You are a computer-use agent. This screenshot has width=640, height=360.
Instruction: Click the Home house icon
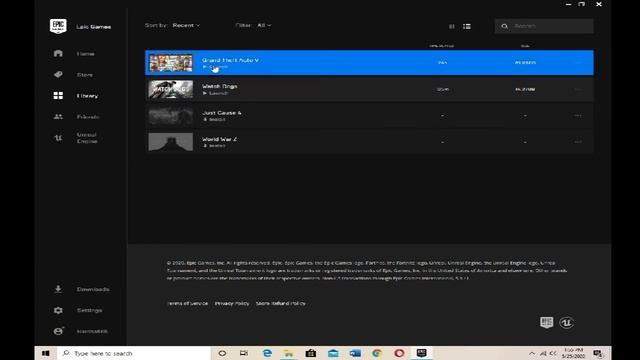(58, 53)
